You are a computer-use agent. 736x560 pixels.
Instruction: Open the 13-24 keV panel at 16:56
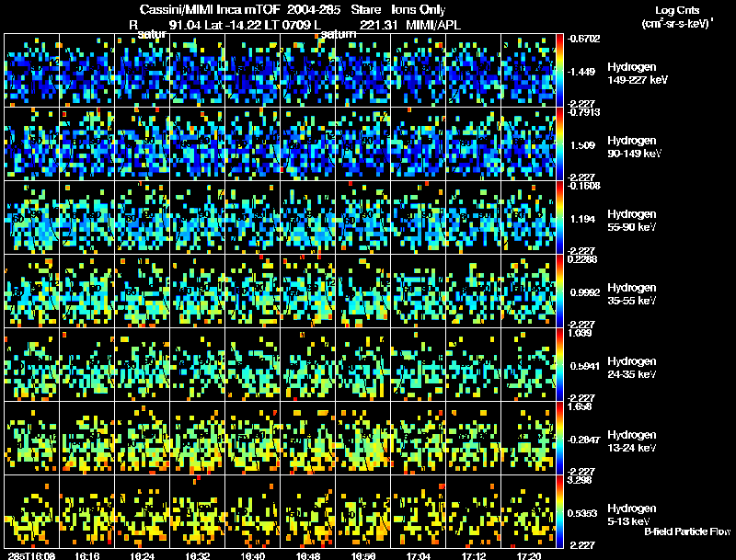362,439
